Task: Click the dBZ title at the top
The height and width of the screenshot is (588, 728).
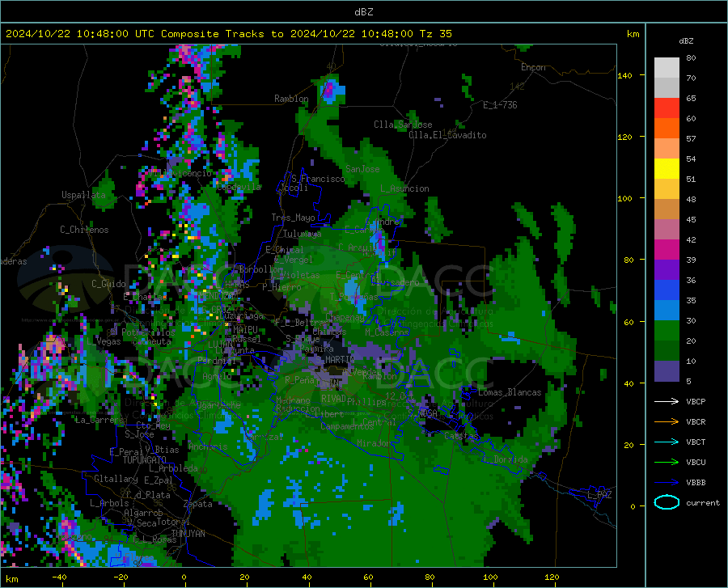Action: point(363,12)
